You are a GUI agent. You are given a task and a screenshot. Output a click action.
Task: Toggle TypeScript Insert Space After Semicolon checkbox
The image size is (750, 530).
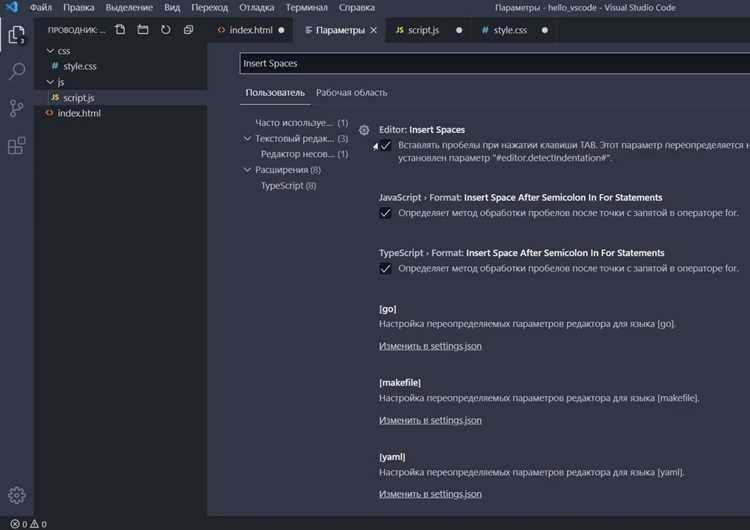(386, 268)
